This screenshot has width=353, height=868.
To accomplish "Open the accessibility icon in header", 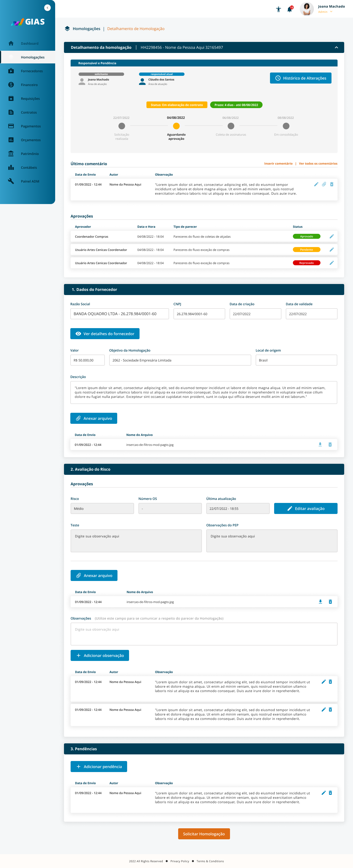I will coord(278,9).
